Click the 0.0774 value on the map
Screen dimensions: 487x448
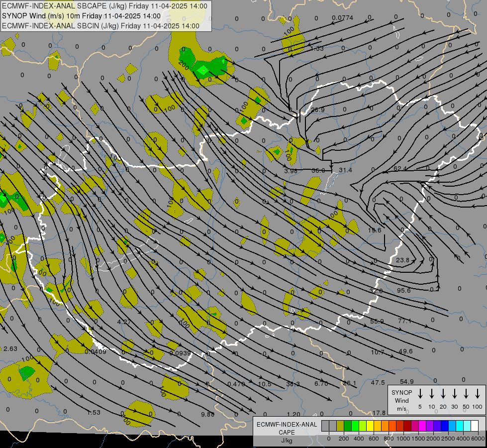point(342,18)
